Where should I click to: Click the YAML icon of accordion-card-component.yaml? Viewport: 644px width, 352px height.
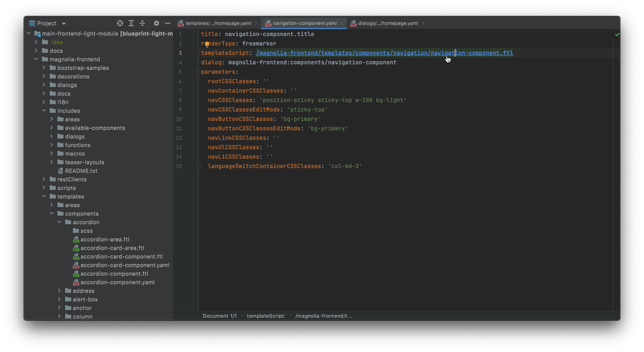(x=76, y=265)
